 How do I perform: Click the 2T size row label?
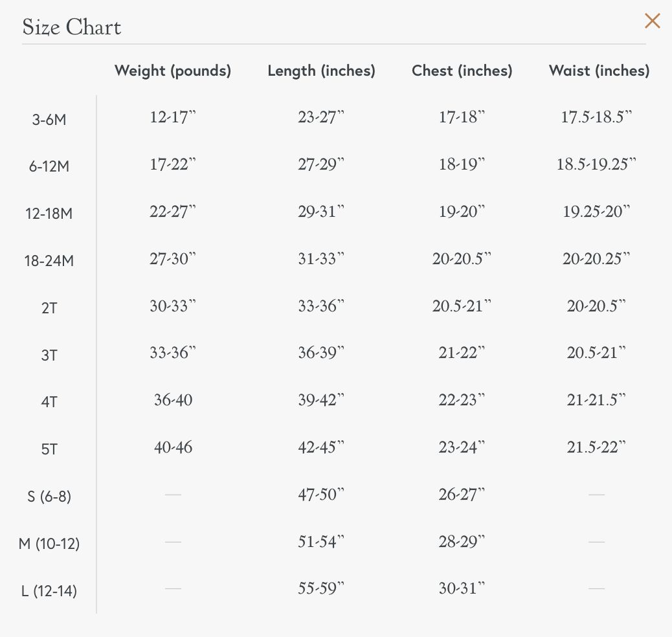pos(49,308)
